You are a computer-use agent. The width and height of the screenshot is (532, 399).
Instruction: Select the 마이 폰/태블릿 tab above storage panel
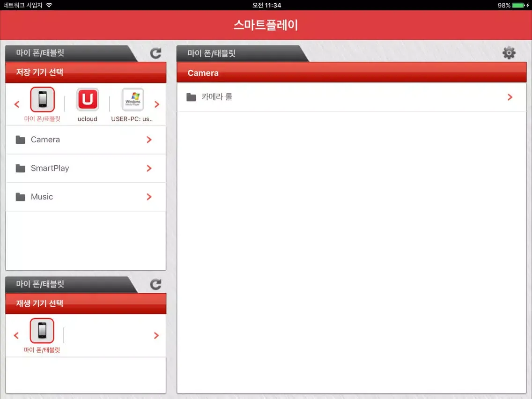(x=71, y=53)
